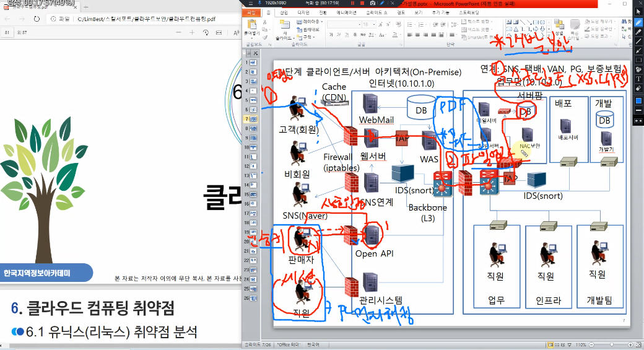Click the language indicator in status bar
644x350 pixels.
pos(314,344)
